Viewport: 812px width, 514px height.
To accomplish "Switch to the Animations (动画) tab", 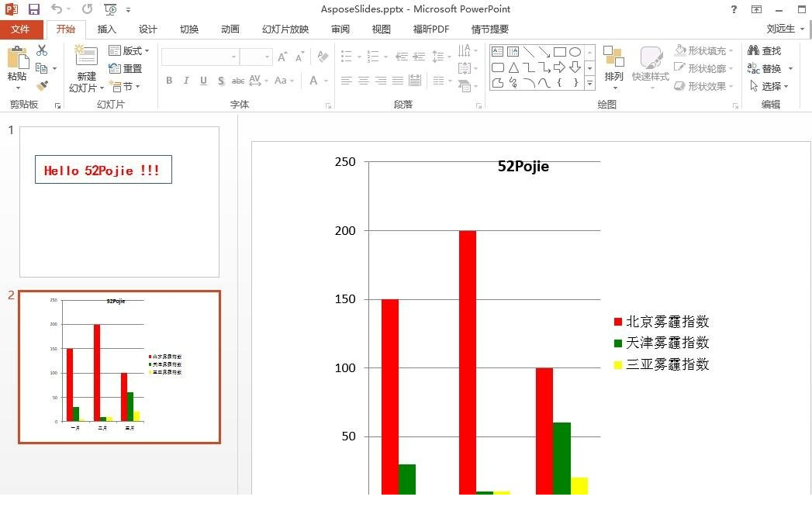I will click(230, 29).
